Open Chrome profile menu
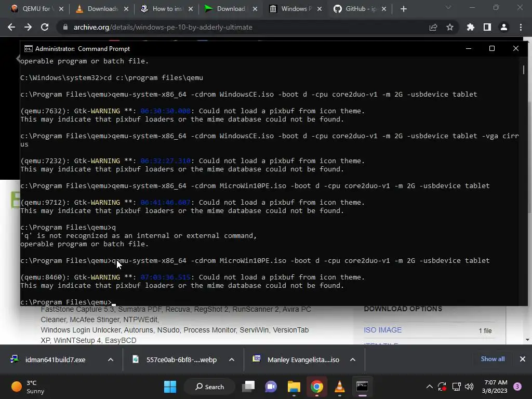 tap(504, 27)
